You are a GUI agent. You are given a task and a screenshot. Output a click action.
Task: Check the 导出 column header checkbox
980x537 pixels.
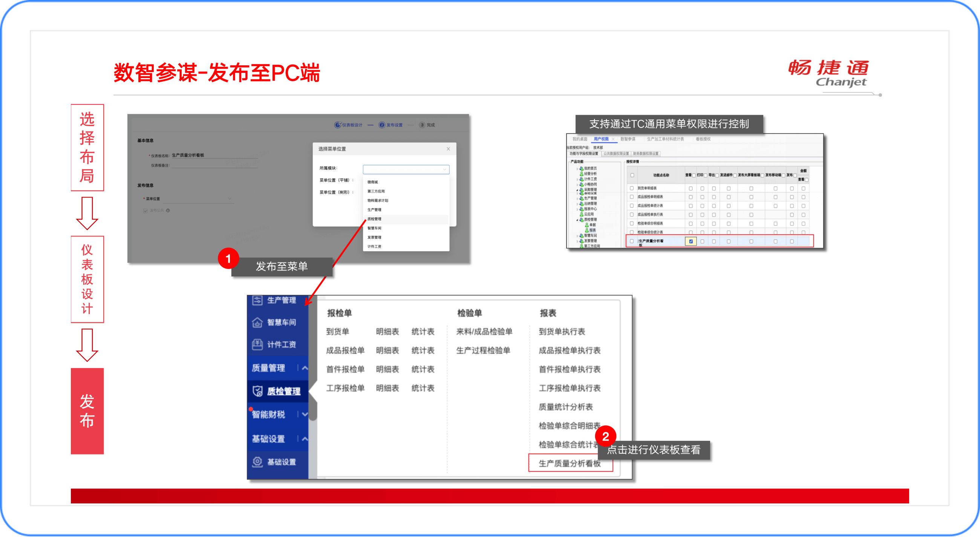tap(717, 175)
